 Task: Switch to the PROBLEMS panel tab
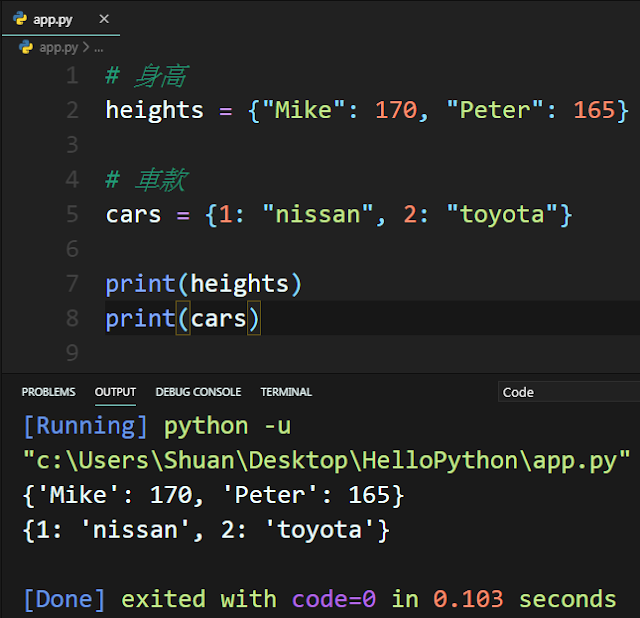(x=48, y=392)
